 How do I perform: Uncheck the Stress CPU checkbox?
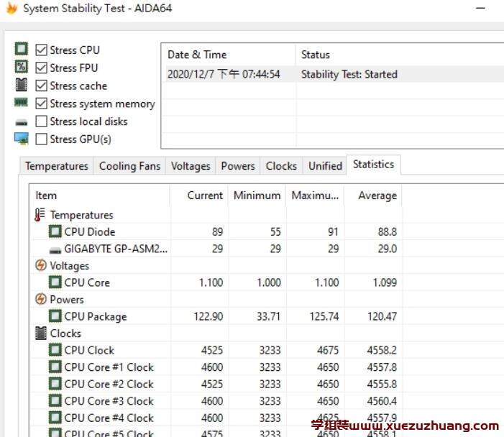(x=42, y=50)
